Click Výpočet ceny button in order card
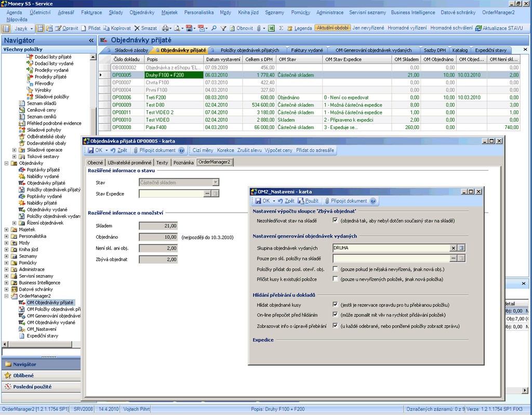The height and width of the screenshot is (415, 532). click(x=278, y=150)
